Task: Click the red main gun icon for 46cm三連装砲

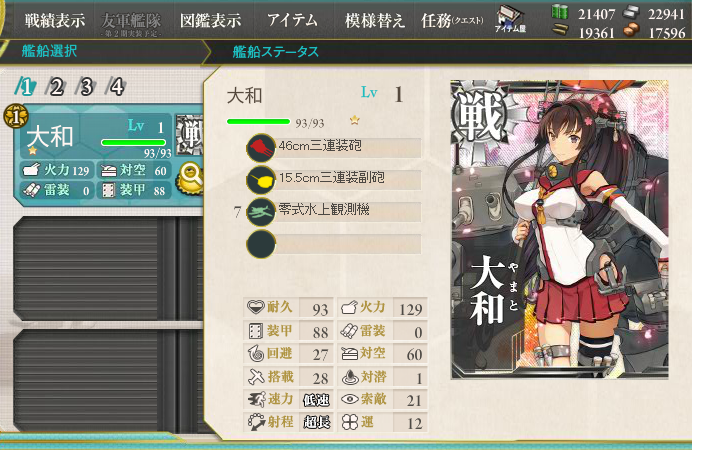Action: [261, 148]
